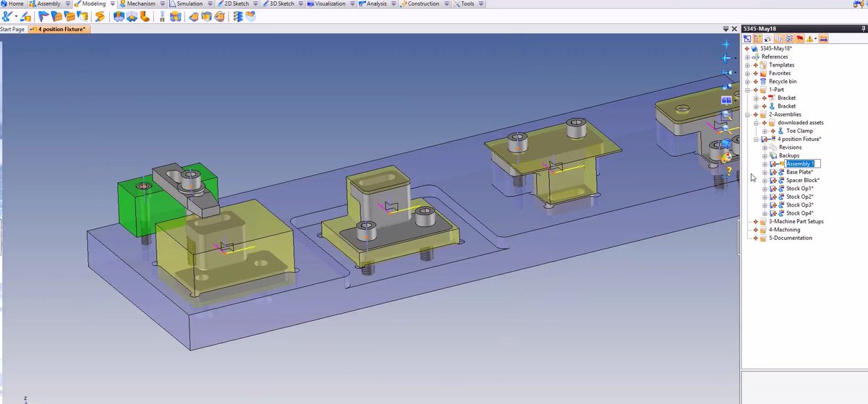Select the Stock Op1 tree item

[x=800, y=189]
